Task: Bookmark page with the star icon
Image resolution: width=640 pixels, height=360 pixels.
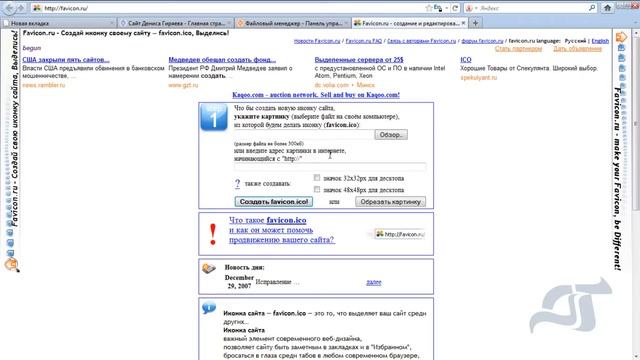Action: point(429,8)
